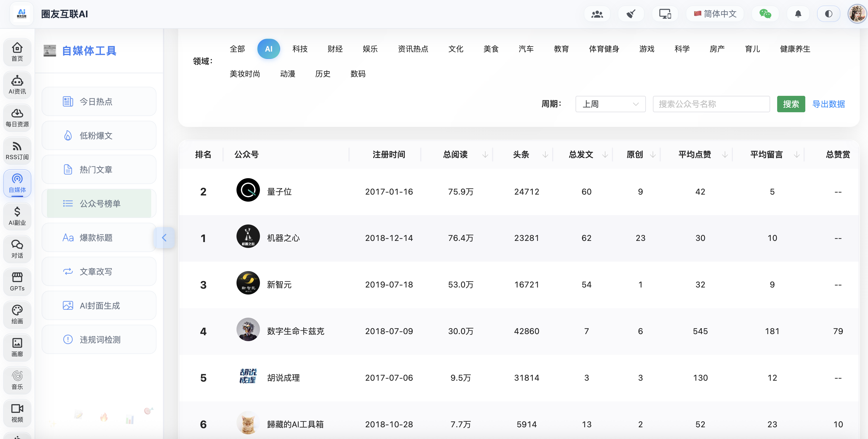Screen dimensions: 868x439
Task: Open the 简体中文 language selector
Action: click(x=715, y=14)
